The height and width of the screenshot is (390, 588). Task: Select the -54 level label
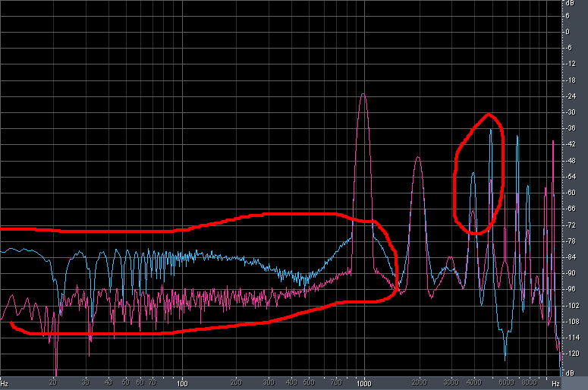pyautogui.click(x=570, y=177)
